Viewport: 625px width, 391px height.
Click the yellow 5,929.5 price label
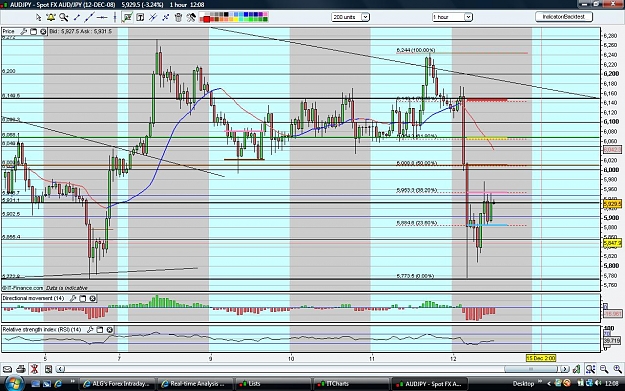pyautogui.click(x=612, y=204)
